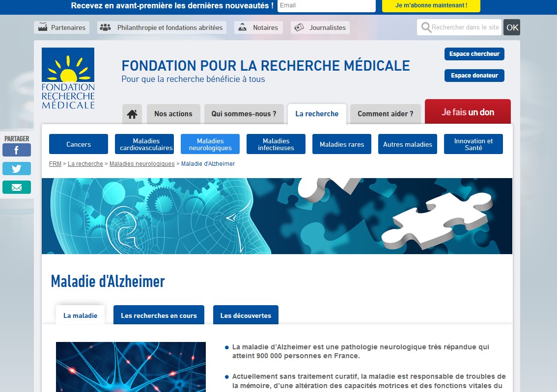Click the Fondation Recherche Médicale logo

68,78
